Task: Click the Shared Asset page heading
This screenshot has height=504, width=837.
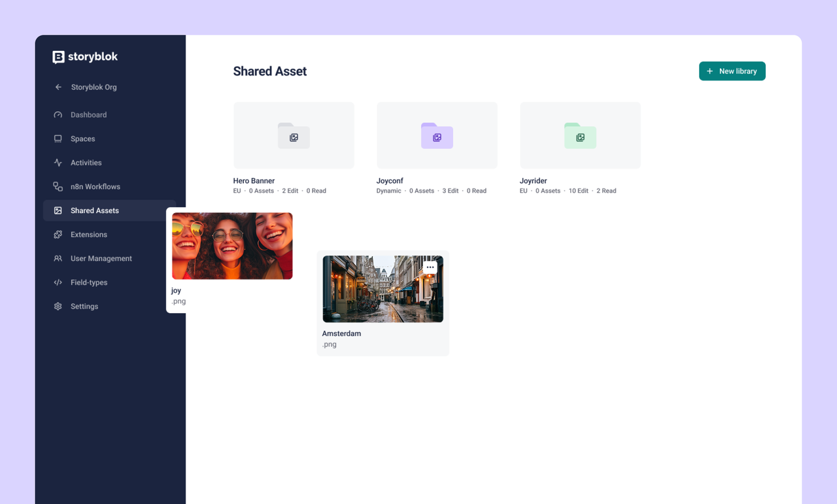Action: click(270, 71)
